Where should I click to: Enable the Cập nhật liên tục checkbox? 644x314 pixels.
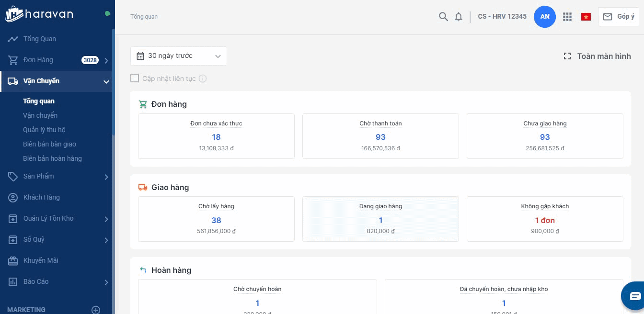[135, 78]
